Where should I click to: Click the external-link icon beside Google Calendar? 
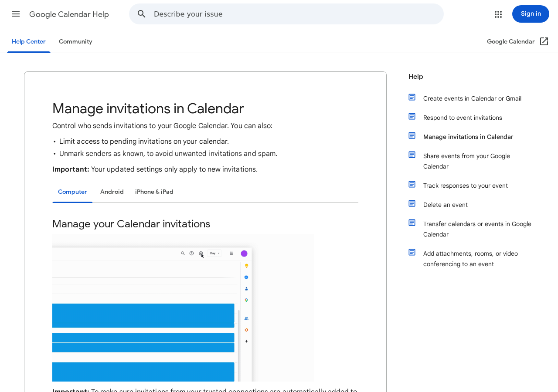click(x=544, y=41)
